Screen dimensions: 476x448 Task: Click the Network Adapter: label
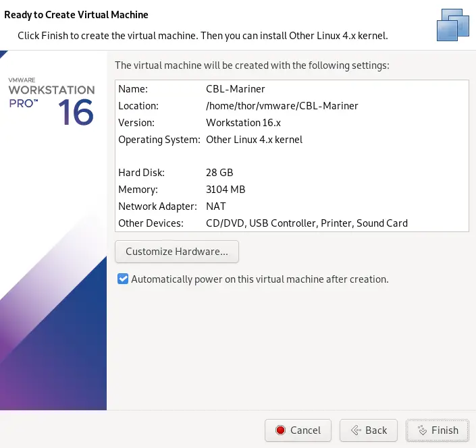(157, 206)
